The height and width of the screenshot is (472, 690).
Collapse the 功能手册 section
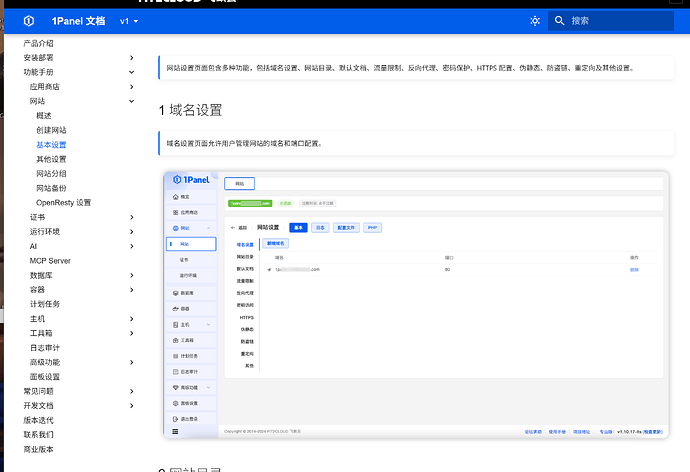pyautogui.click(x=132, y=73)
